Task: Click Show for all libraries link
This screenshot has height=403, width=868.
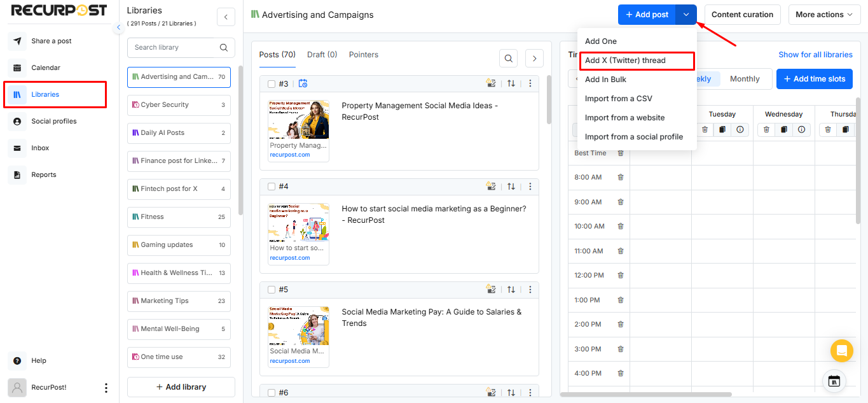Action: (815, 55)
